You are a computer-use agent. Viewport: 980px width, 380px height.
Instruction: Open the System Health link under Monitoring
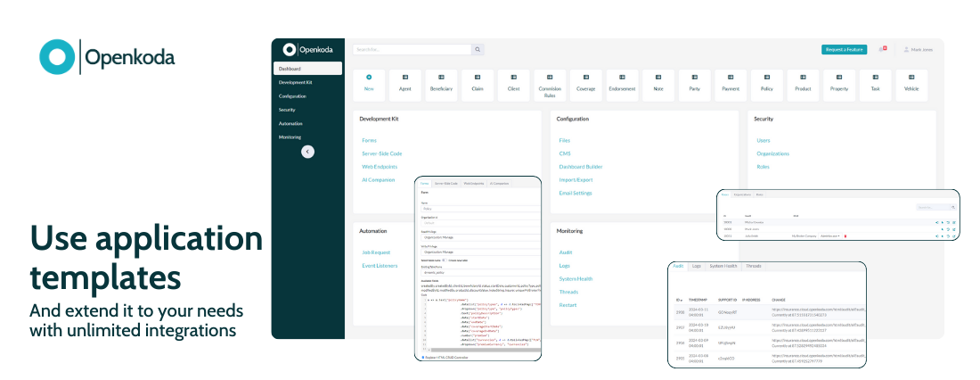pyautogui.click(x=576, y=279)
